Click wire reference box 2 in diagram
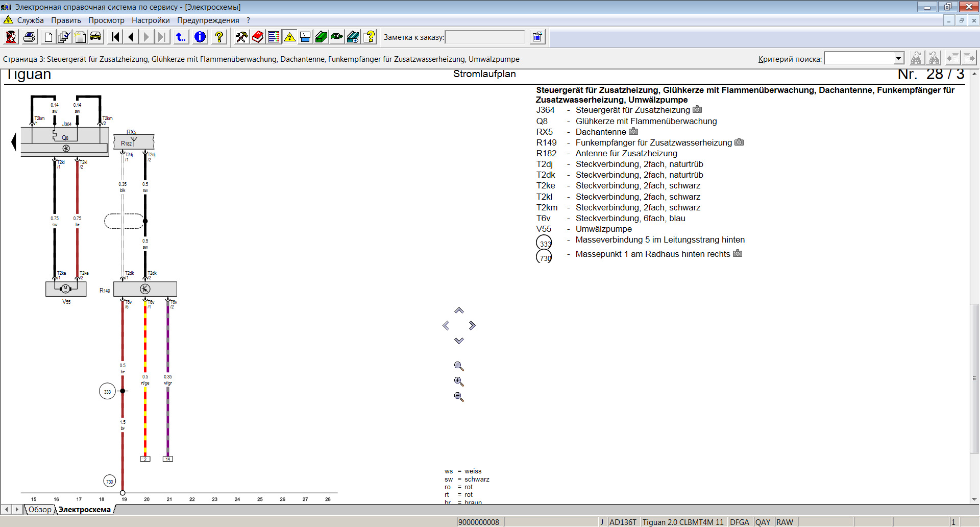The width and height of the screenshot is (980, 527). pos(145,459)
